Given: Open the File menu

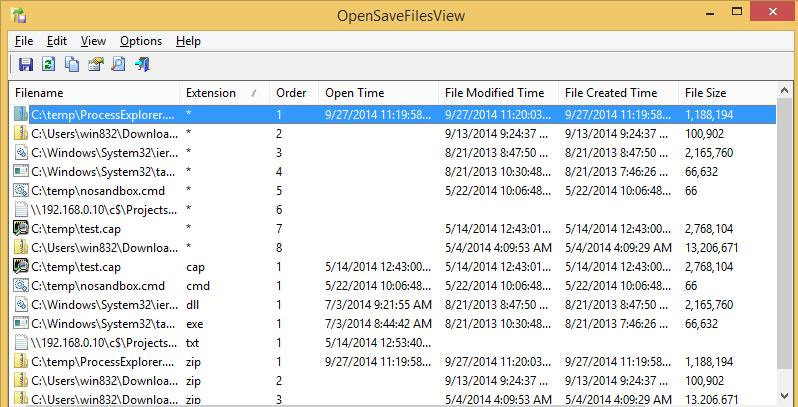Looking at the screenshot, I should click(24, 41).
